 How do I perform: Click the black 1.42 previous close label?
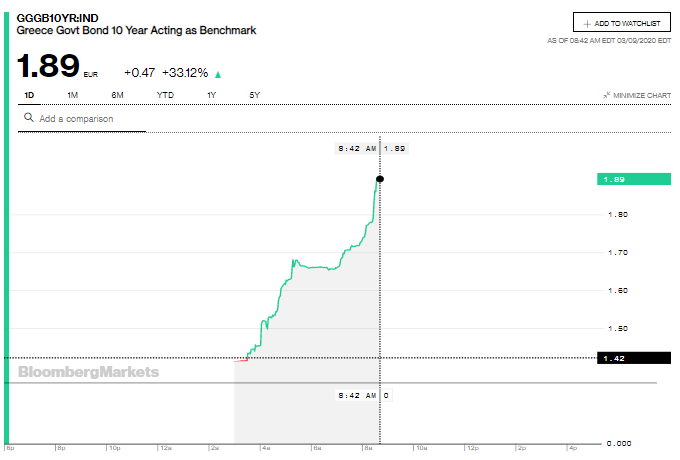pyautogui.click(x=632, y=358)
